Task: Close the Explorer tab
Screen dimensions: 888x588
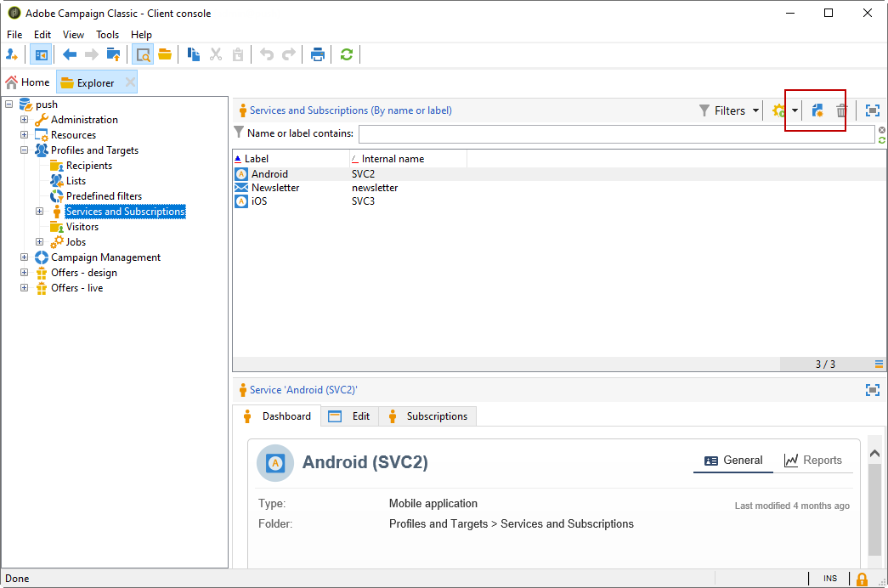Action: click(x=130, y=82)
